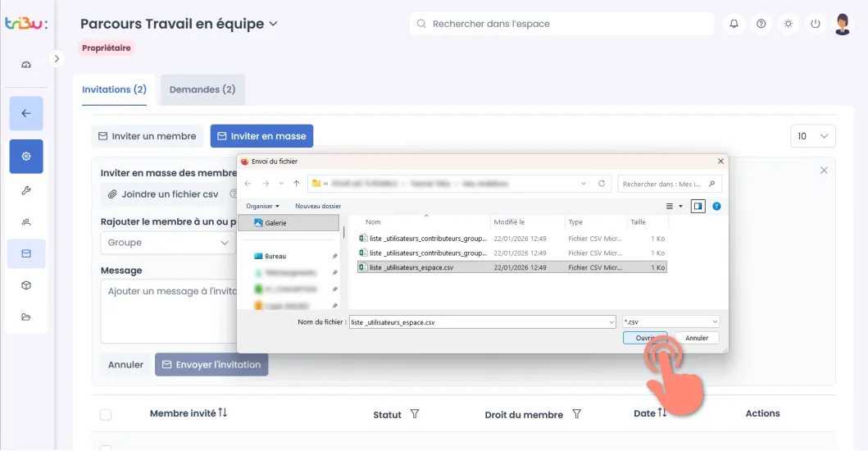Open the Organiser menu
The height and width of the screenshot is (451, 868).
tap(262, 206)
